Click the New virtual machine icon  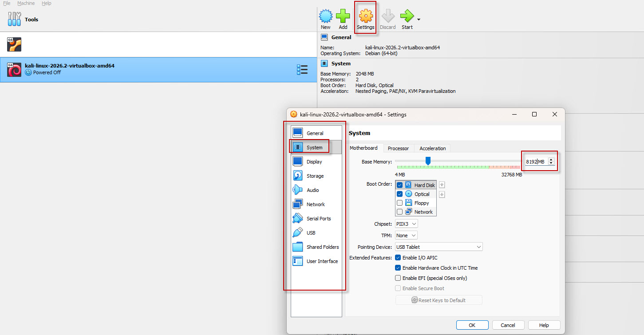(x=326, y=16)
